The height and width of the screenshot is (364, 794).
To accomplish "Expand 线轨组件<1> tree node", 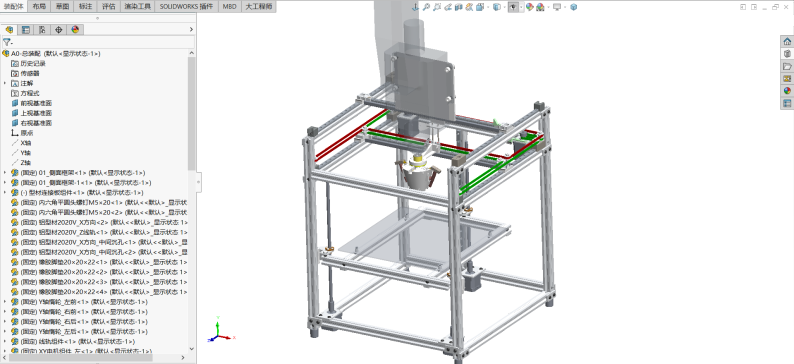I will click(5, 341).
